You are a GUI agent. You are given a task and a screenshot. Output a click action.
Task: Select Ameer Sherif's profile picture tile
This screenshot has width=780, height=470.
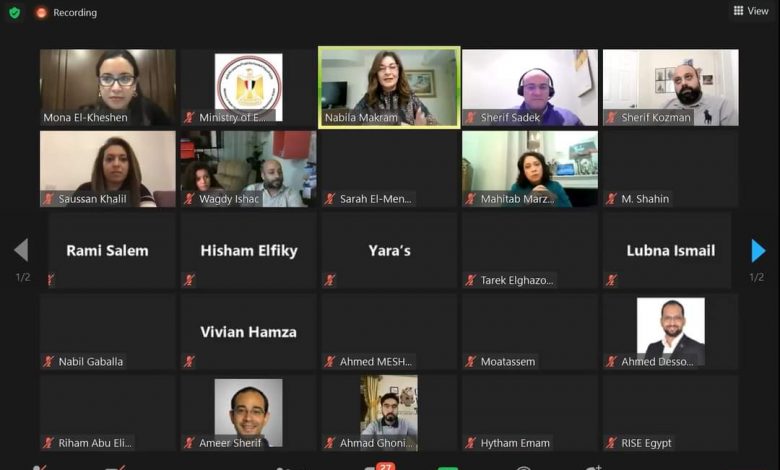coord(248,413)
